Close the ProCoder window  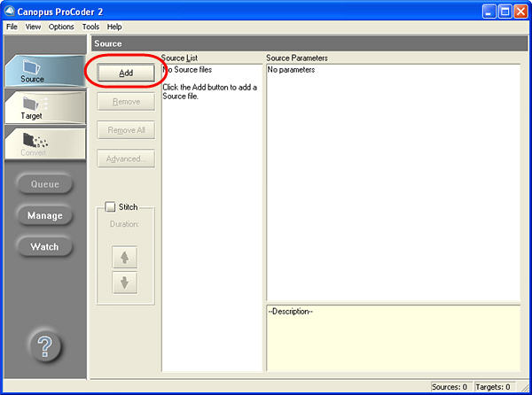click(520, 12)
